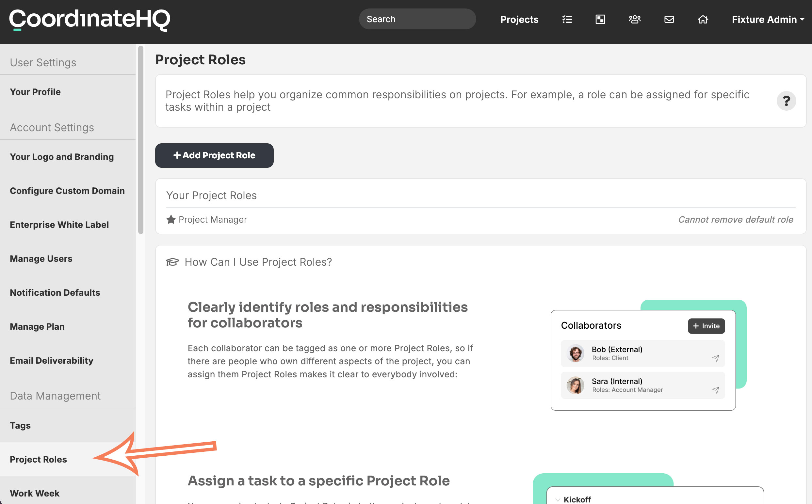The image size is (812, 504).
Task: Select Manage Users in the sidebar
Action: click(41, 259)
